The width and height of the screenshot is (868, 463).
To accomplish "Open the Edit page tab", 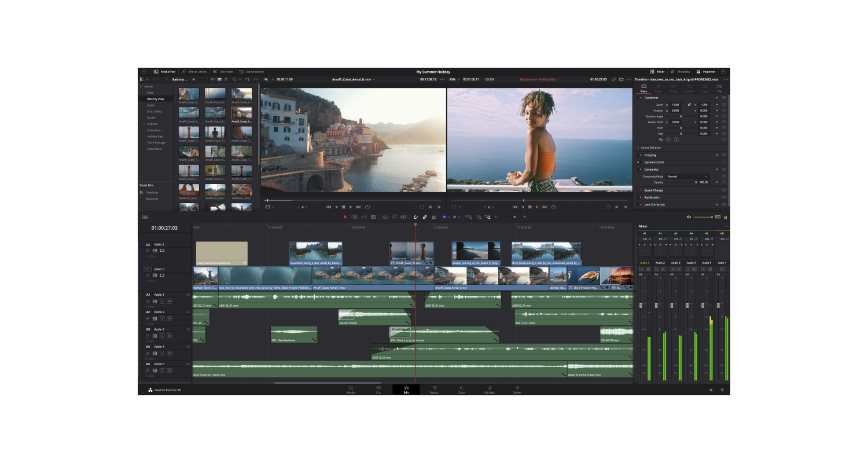I will 406,390.
